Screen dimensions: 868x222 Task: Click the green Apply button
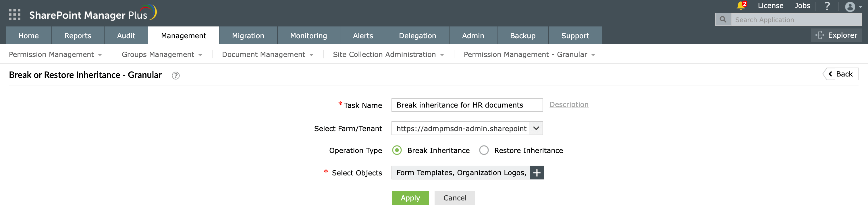(410, 198)
